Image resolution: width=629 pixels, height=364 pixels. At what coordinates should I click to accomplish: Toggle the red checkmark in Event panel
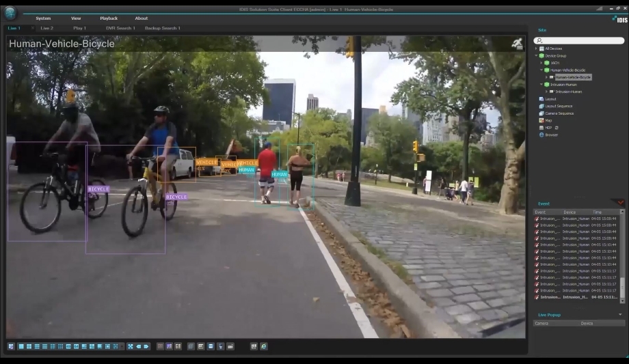[621, 203]
